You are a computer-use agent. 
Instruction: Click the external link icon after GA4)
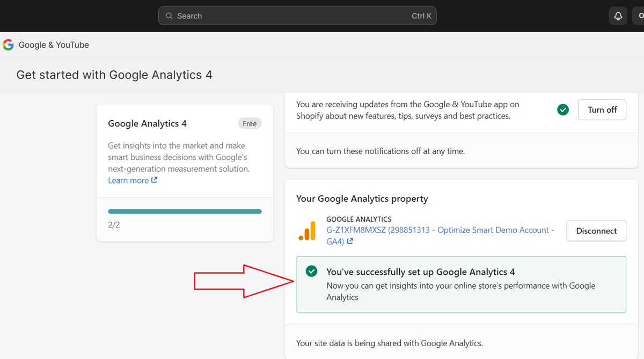pyautogui.click(x=350, y=241)
